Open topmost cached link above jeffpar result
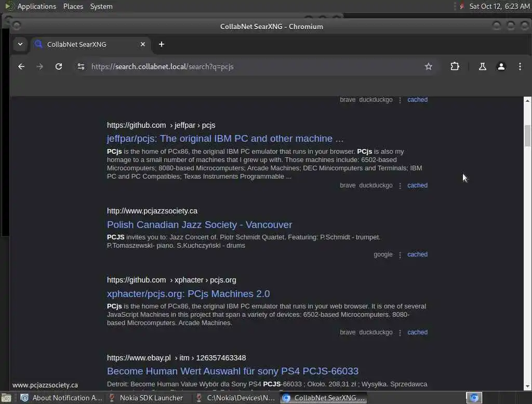Screen dimensions: 532x404 click(x=417, y=99)
